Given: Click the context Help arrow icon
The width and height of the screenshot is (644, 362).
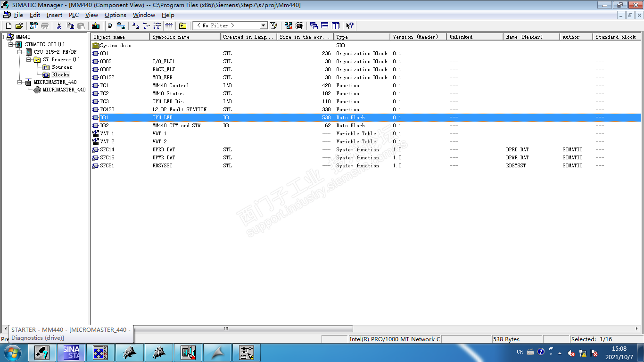Looking at the screenshot, I should (350, 25).
